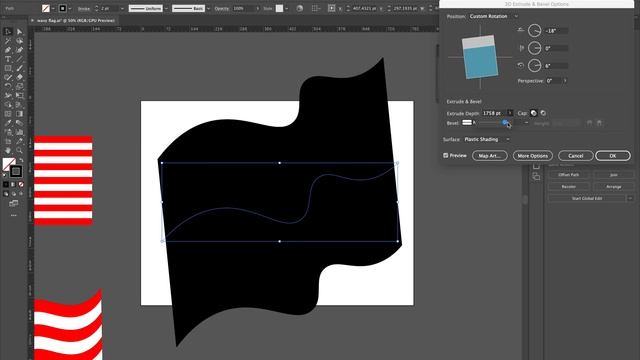Open dropdown beside Start Global Edit
640x360 pixels.
(630, 198)
